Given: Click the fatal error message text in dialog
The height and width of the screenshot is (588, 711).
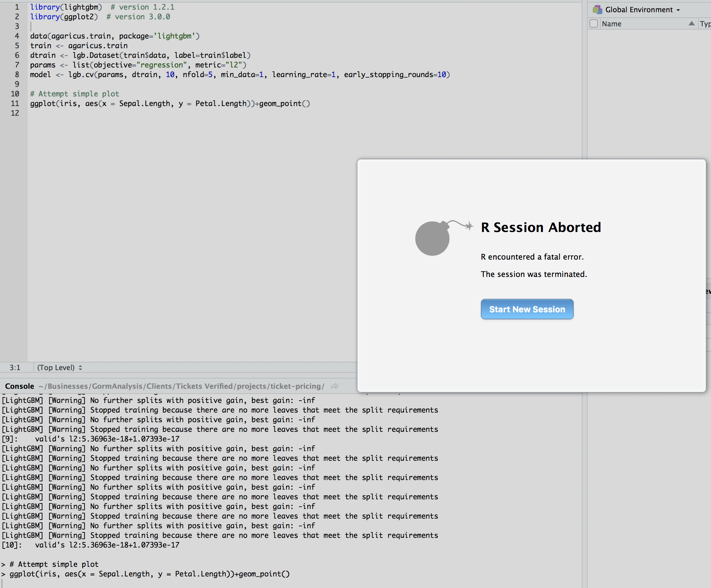Looking at the screenshot, I should click(x=532, y=257).
